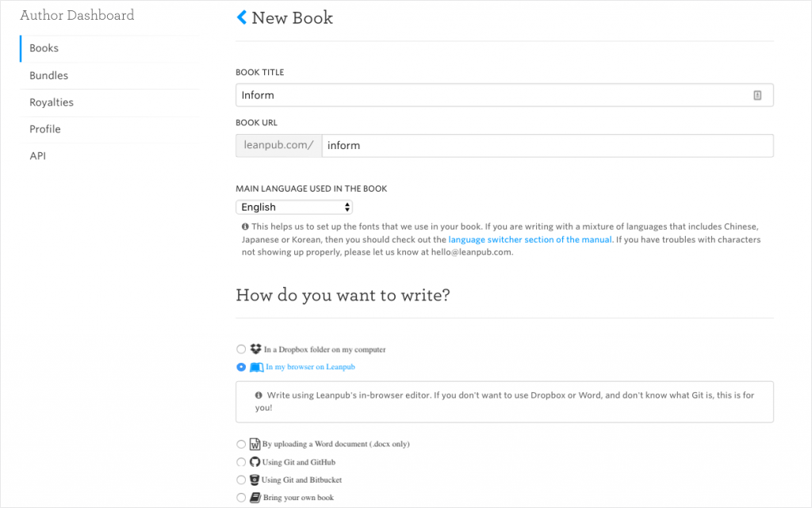Viewport: 812px width, 508px height.
Task: Click the BOOK TITLE field label
Action: [260, 72]
